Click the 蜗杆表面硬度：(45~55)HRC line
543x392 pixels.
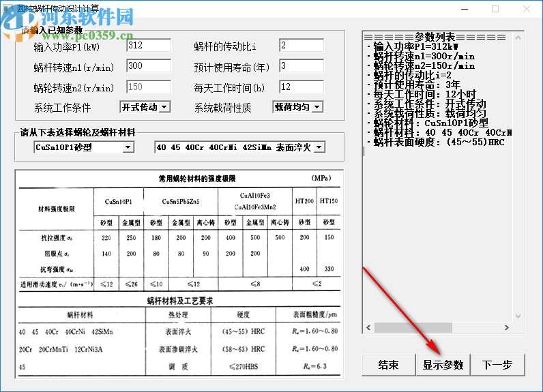(435, 142)
